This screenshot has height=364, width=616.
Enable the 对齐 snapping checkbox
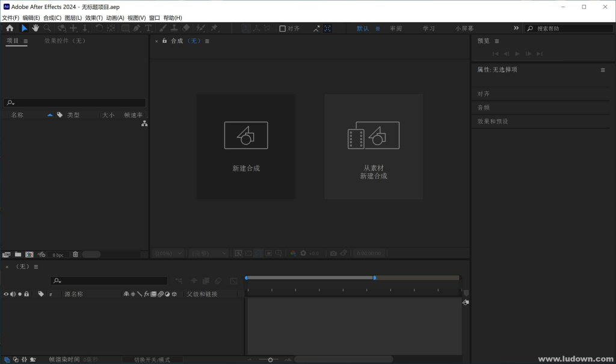click(282, 28)
